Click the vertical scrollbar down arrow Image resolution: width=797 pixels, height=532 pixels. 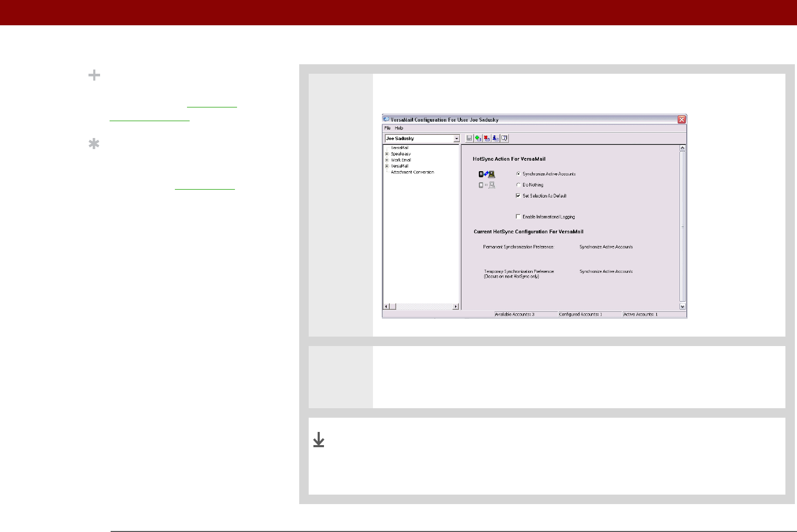point(683,307)
